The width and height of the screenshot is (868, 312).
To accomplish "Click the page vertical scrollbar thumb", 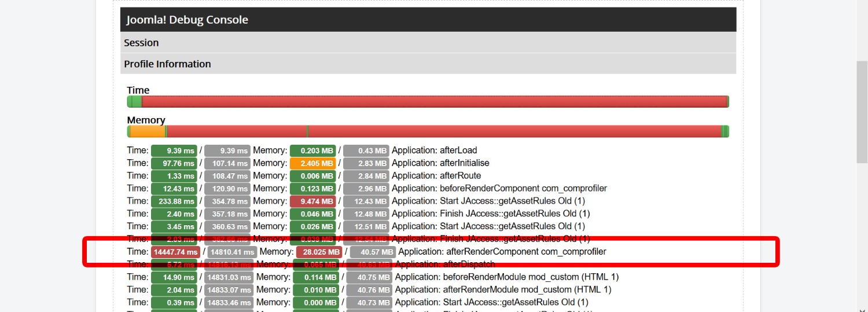I will 862,111.
